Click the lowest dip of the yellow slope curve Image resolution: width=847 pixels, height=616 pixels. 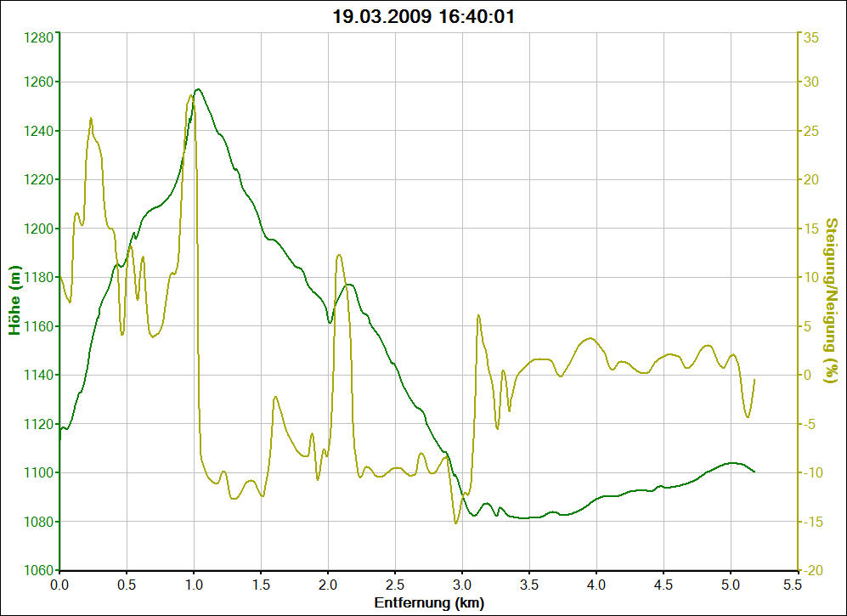tap(456, 523)
